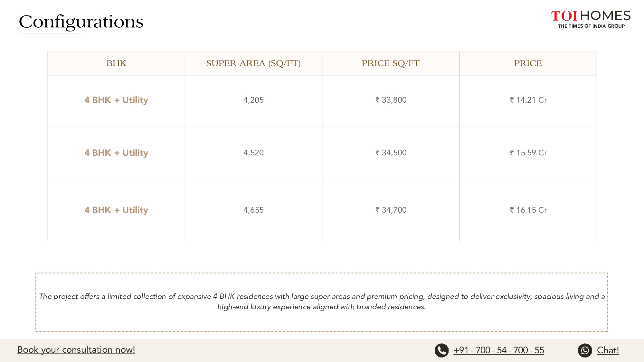The image size is (644, 362).
Task: Click the 4,205 super area cell
Action: coord(253,100)
